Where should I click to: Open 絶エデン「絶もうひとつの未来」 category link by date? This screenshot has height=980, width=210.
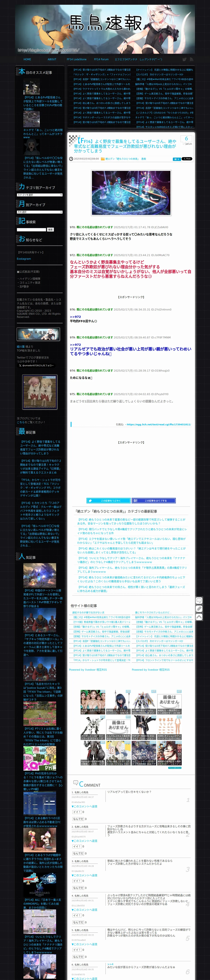pyautogui.click(x=122, y=159)
